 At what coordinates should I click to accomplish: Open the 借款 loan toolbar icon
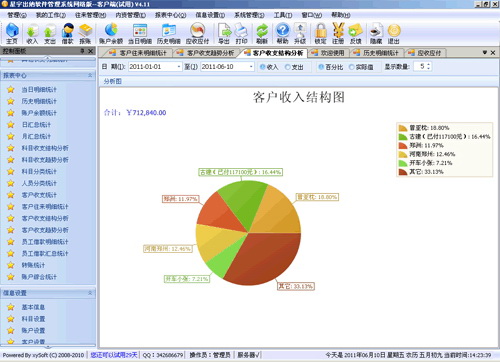point(68,33)
